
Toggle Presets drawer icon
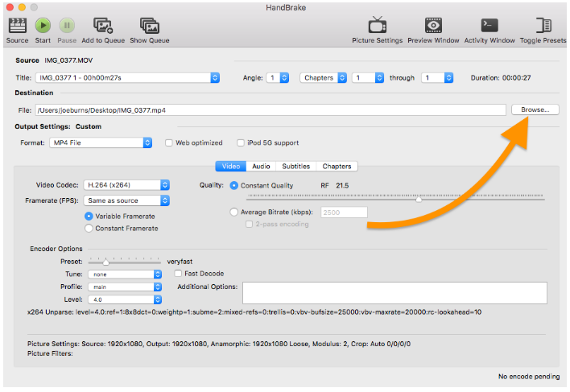(543, 26)
